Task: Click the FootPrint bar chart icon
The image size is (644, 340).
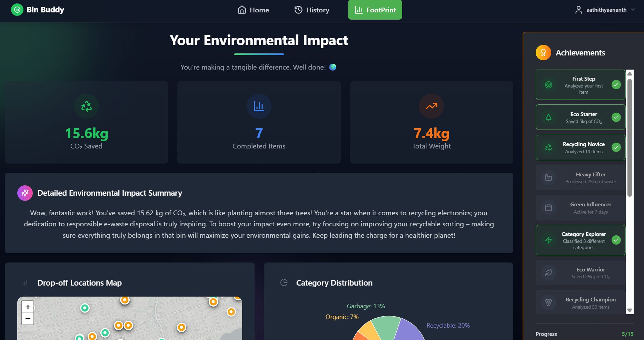Action: click(x=359, y=10)
